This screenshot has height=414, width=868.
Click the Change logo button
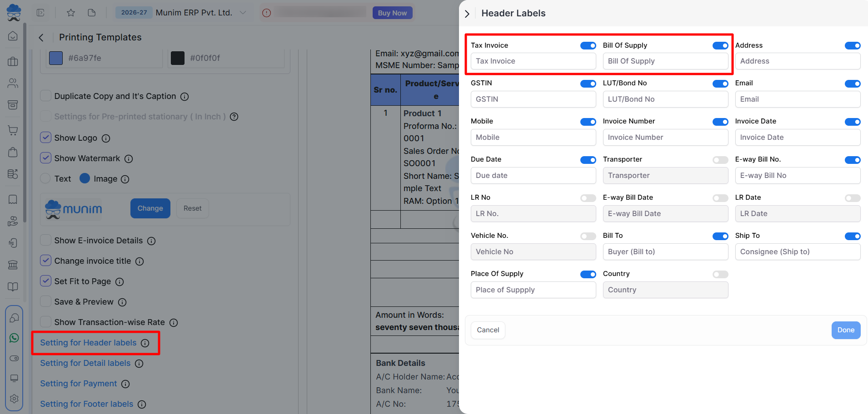(150, 208)
